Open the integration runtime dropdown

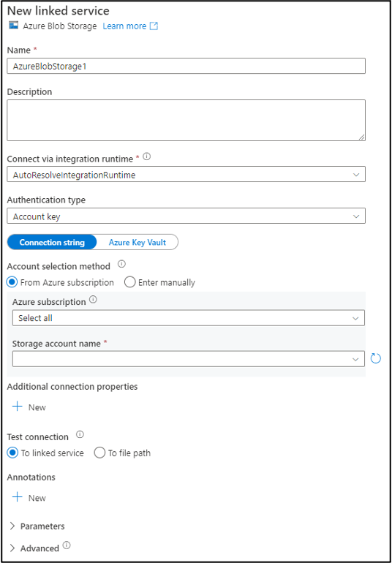pyautogui.click(x=186, y=174)
